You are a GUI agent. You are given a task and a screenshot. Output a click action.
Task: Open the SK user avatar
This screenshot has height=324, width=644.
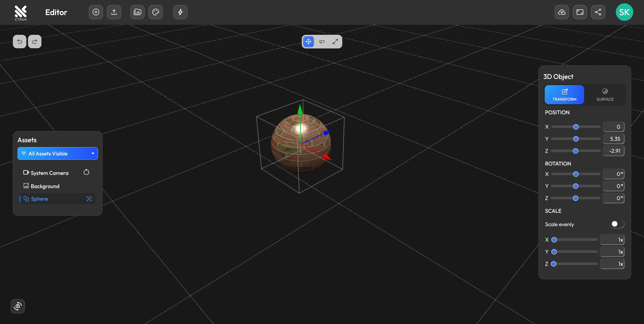pos(624,12)
